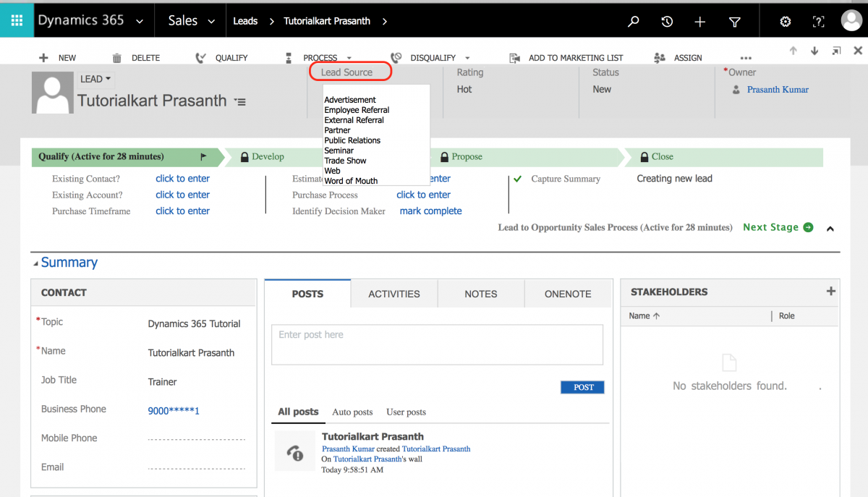Image resolution: width=868 pixels, height=497 pixels.
Task: Click the Enter post here field
Action: tap(437, 344)
